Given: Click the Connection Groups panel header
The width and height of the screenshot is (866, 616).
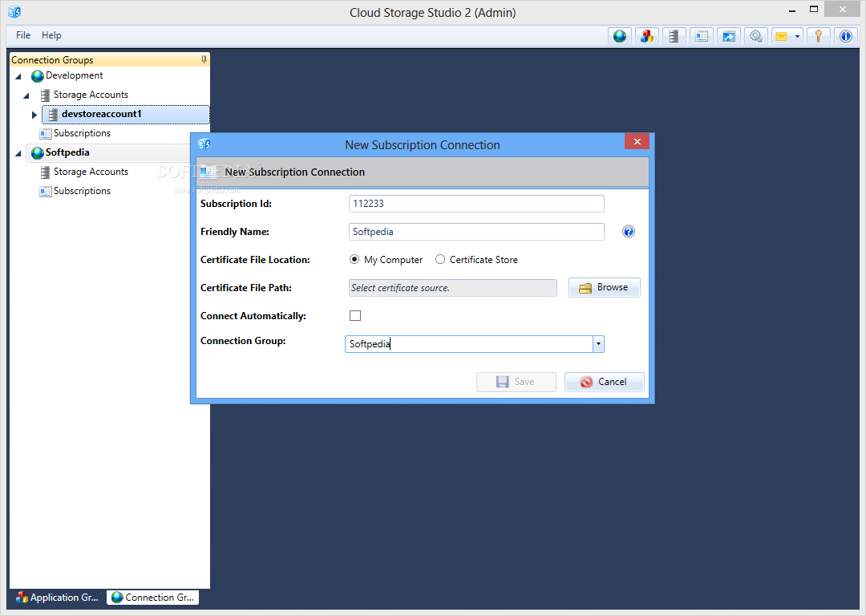Looking at the screenshot, I should pyautogui.click(x=109, y=59).
